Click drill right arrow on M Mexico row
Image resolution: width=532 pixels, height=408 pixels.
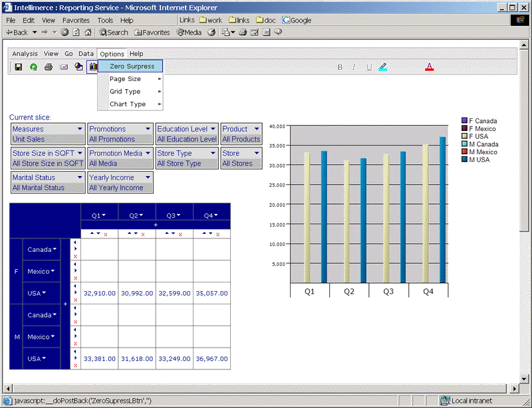75,336
